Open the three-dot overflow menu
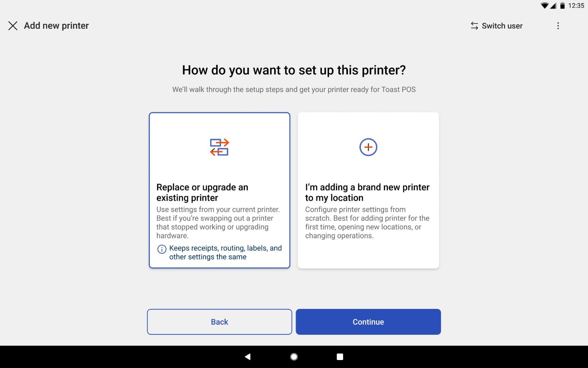The image size is (588, 368). [x=558, y=26]
